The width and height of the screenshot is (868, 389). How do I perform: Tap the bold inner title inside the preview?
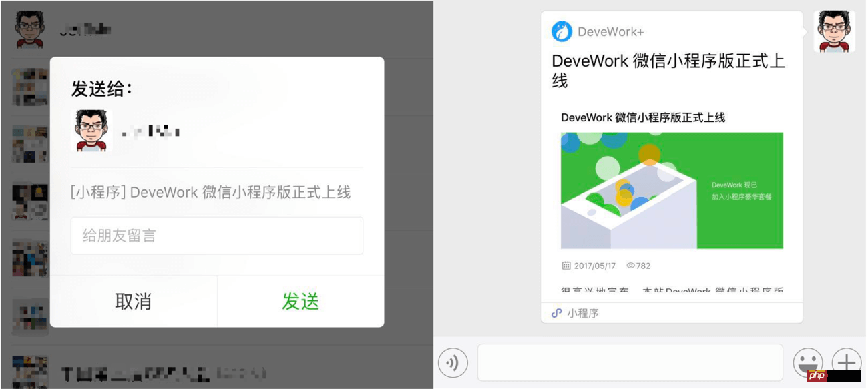click(x=643, y=117)
